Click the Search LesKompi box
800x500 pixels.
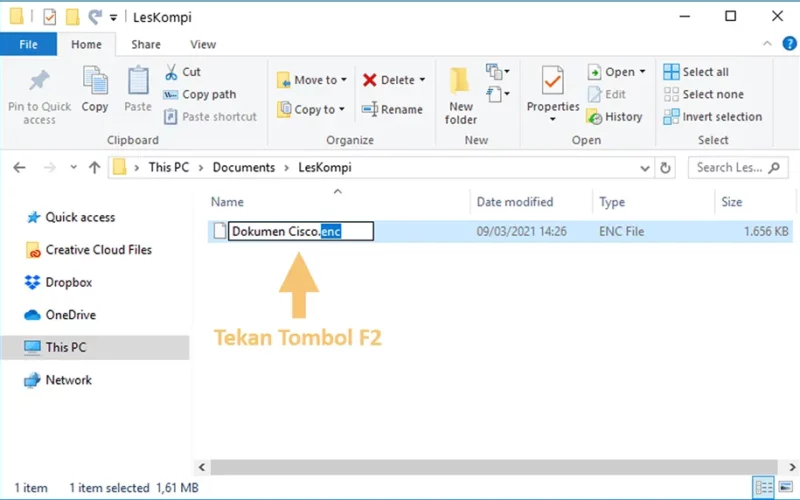738,167
